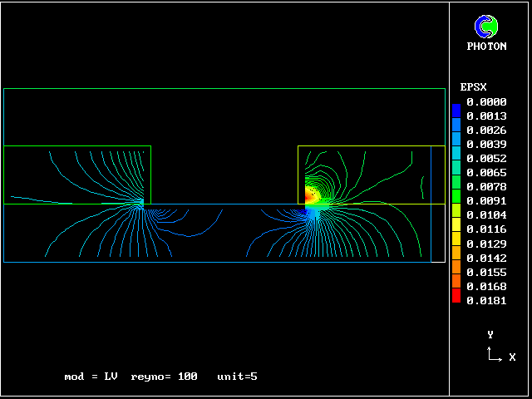This screenshot has width=532, height=399.
Task: Click the 0.0052 legend value
Action: [x=486, y=159]
